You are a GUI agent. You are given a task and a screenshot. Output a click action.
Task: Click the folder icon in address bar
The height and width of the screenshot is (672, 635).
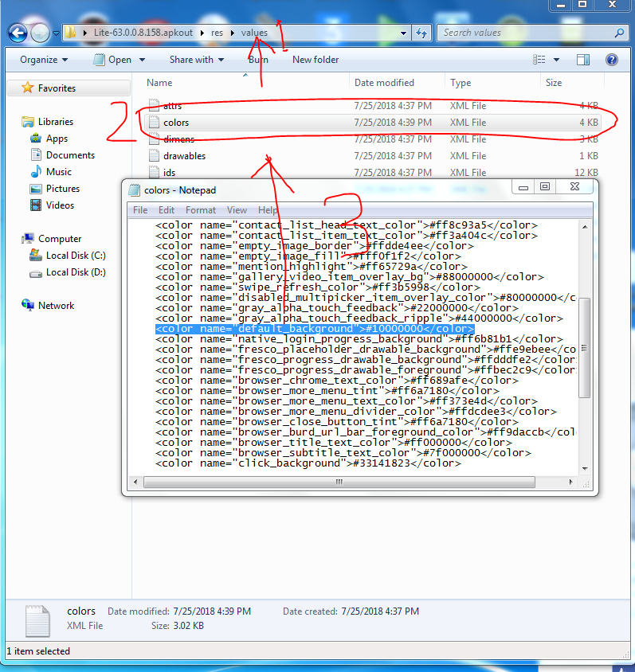click(70, 32)
